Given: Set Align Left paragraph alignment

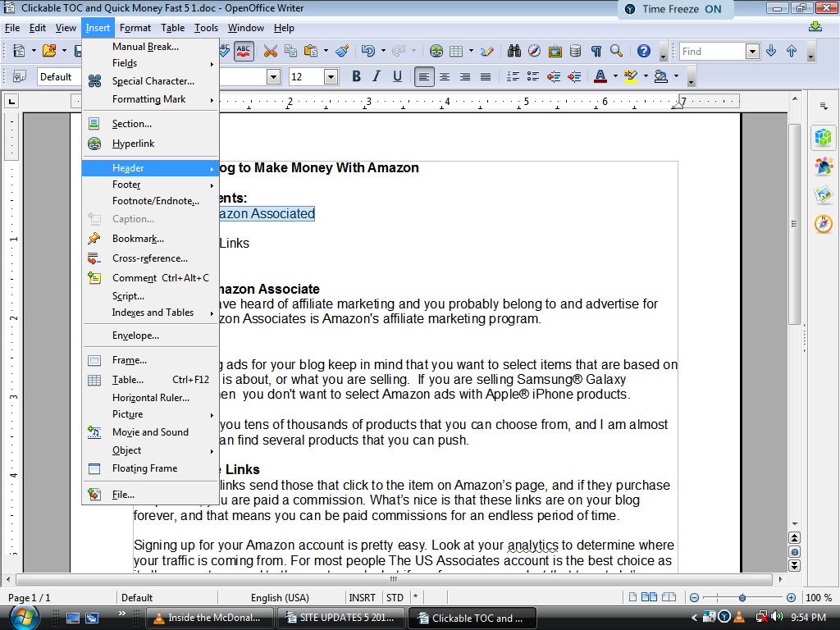Looking at the screenshot, I should pos(424,76).
